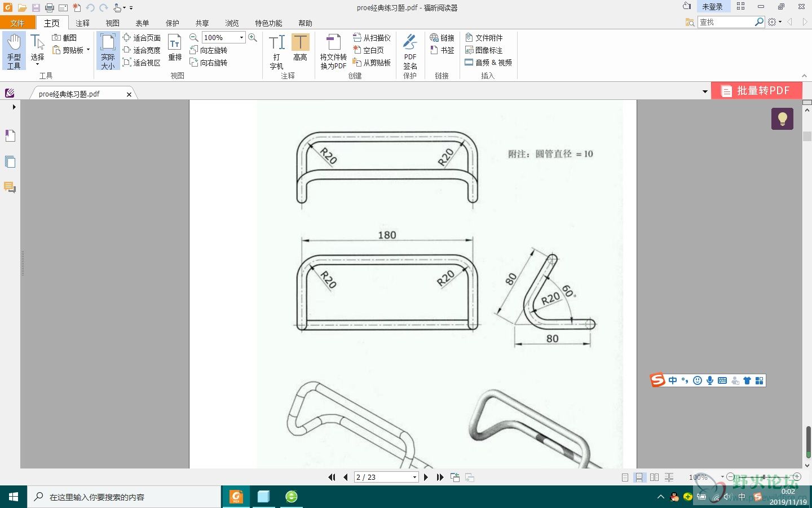Expand the left navigation panel arrow
This screenshot has width=812, height=508.
tap(14, 107)
